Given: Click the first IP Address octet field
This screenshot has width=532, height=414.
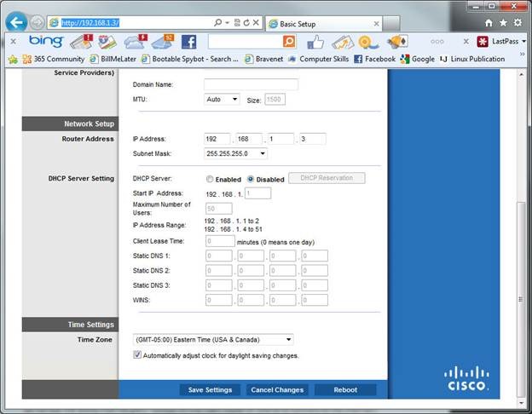Looking at the screenshot, I should 217,139.
